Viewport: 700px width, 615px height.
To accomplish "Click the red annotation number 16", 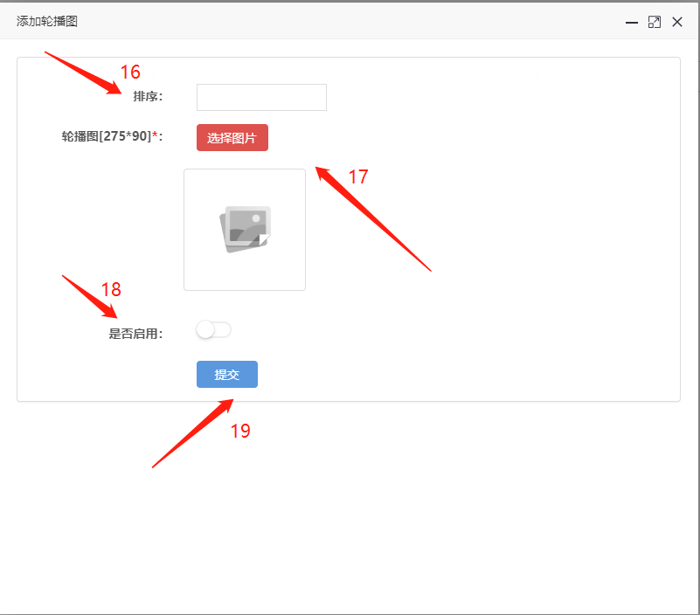I will pyautogui.click(x=130, y=73).
